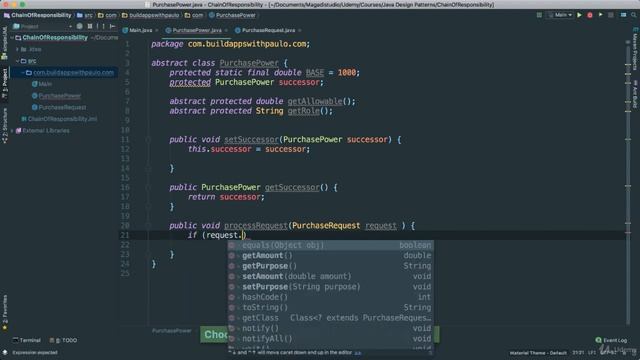Image resolution: width=640 pixels, height=360 pixels.
Task: Switch to Main.java editor tab
Action: coord(137,30)
